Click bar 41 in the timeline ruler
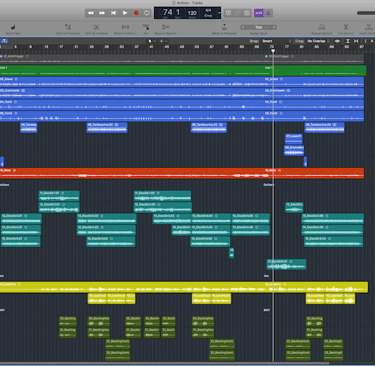Viewport: 375px width, 366px height. click(151, 47)
